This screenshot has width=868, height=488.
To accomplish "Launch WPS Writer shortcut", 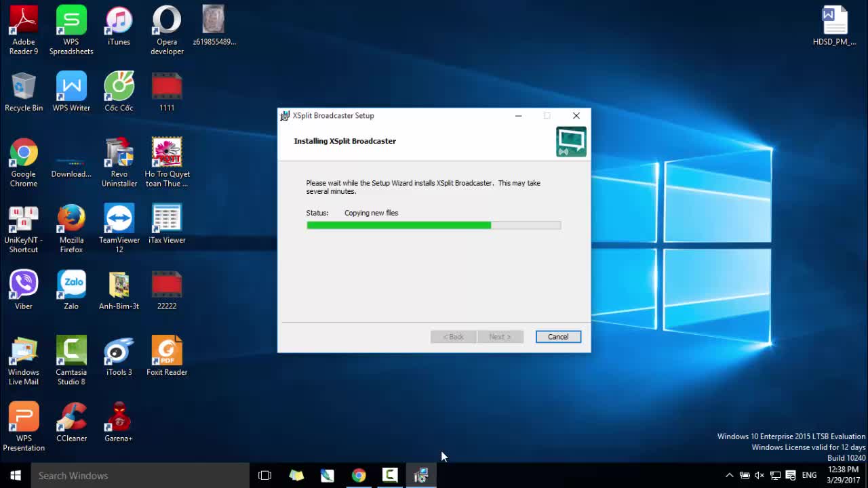I will pyautogui.click(x=71, y=91).
